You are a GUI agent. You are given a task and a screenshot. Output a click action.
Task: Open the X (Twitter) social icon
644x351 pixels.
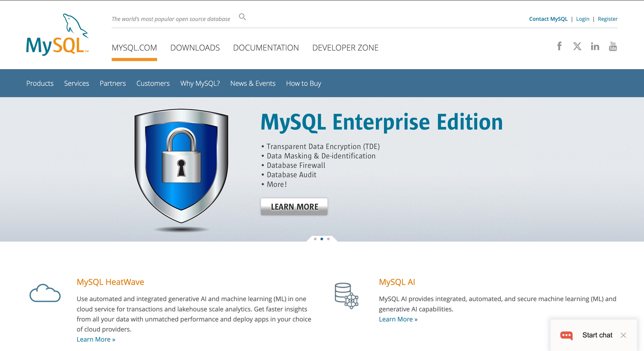pyautogui.click(x=577, y=46)
